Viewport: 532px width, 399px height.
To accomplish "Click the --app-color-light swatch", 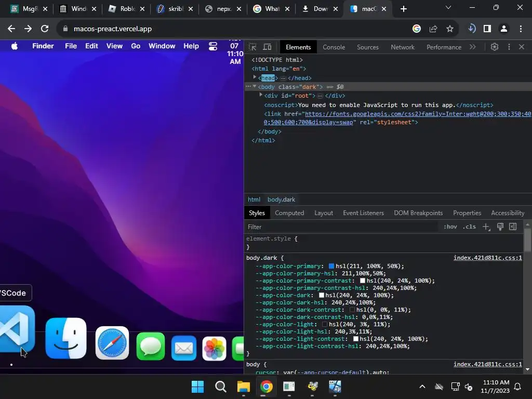I will pos(325,324).
